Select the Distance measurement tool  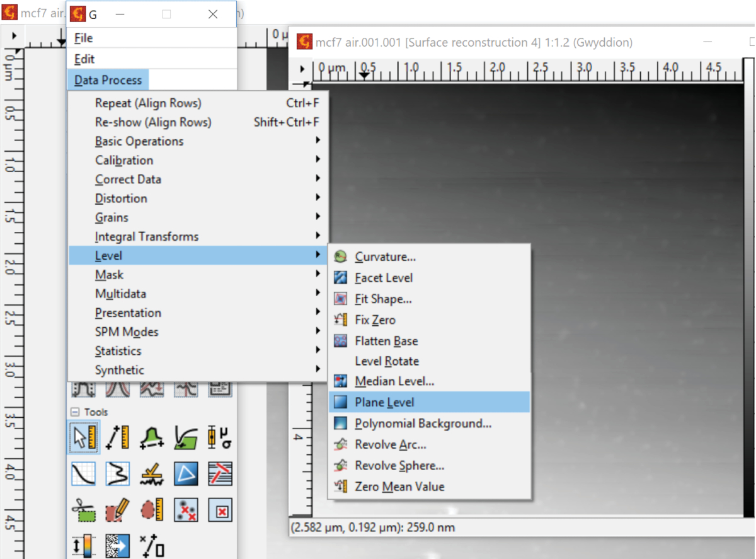point(117,437)
